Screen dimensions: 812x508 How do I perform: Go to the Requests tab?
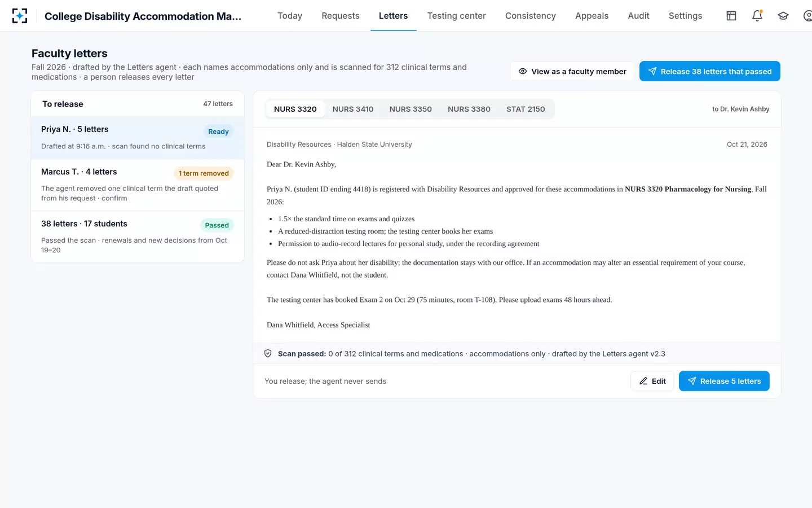tap(341, 16)
